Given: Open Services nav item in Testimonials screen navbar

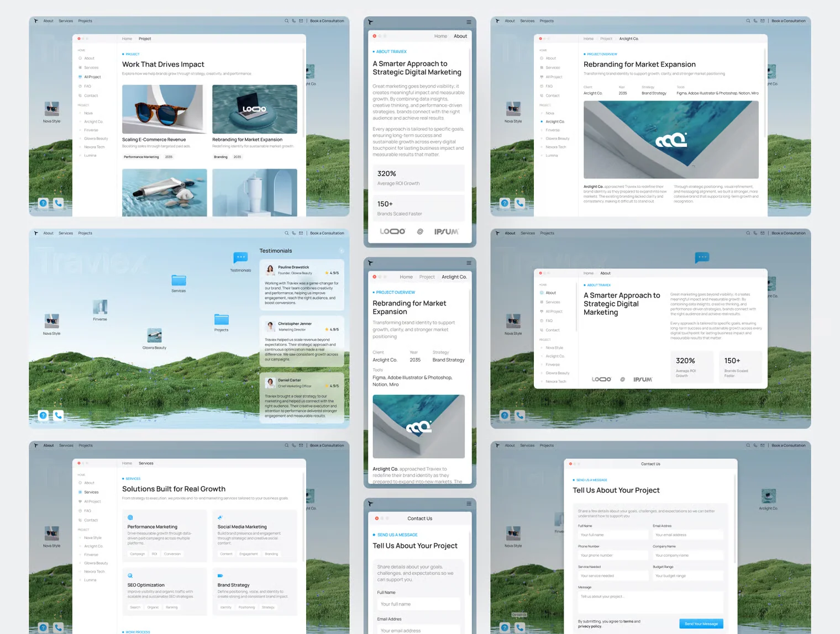Looking at the screenshot, I should point(66,233).
